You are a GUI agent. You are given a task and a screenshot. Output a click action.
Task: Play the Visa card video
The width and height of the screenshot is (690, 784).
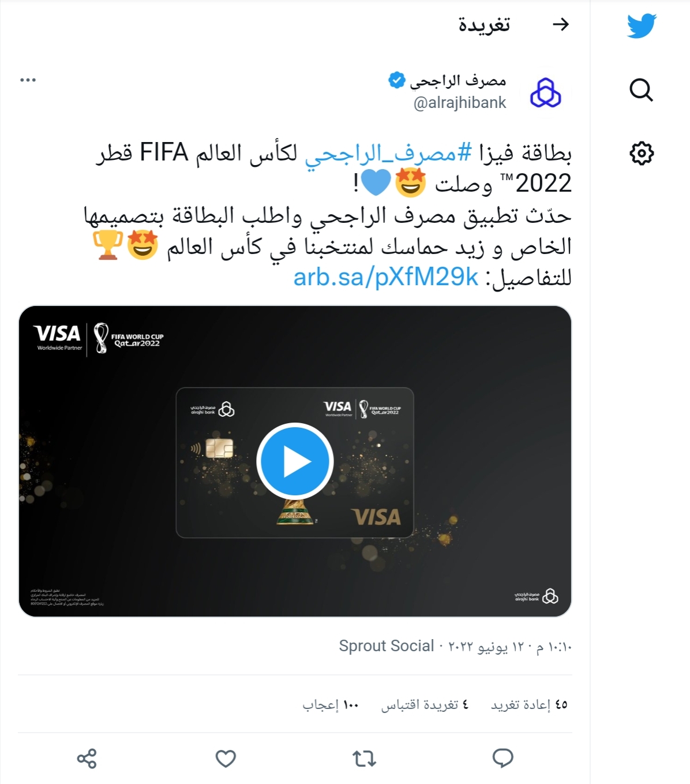point(295,461)
